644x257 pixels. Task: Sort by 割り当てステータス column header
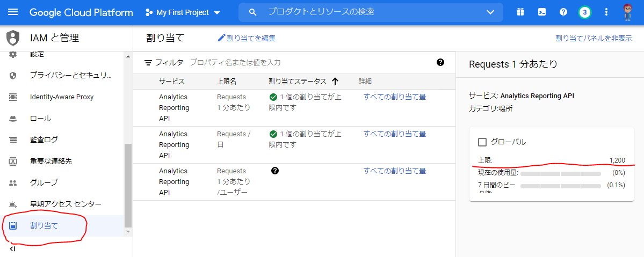298,82
